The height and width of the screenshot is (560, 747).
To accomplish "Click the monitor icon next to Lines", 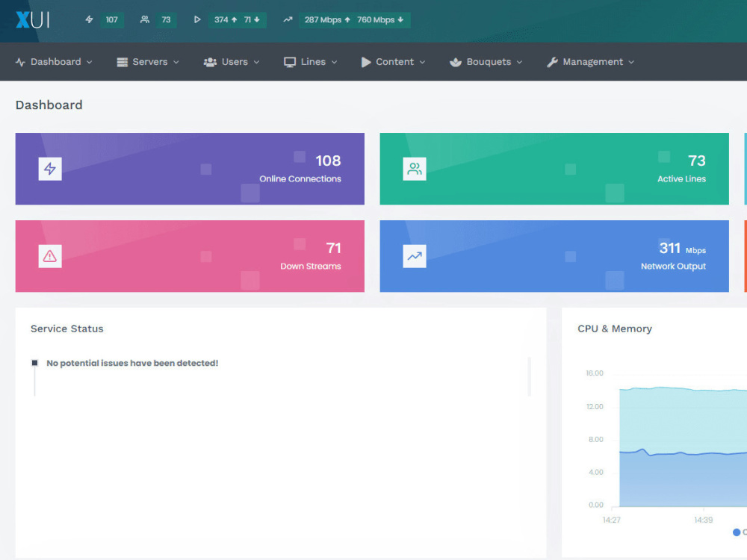I will [x=289, y=62].
